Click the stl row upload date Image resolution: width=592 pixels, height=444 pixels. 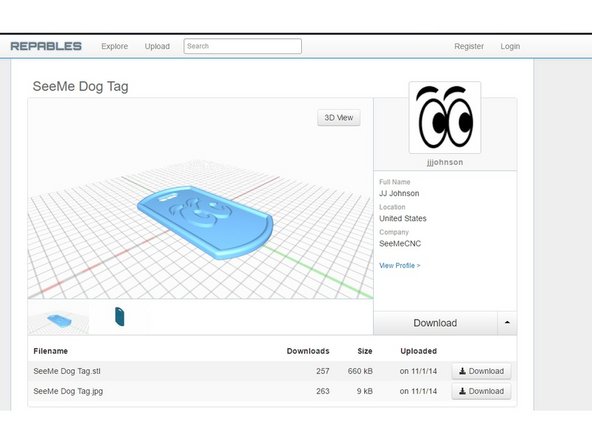coord(418,371)
